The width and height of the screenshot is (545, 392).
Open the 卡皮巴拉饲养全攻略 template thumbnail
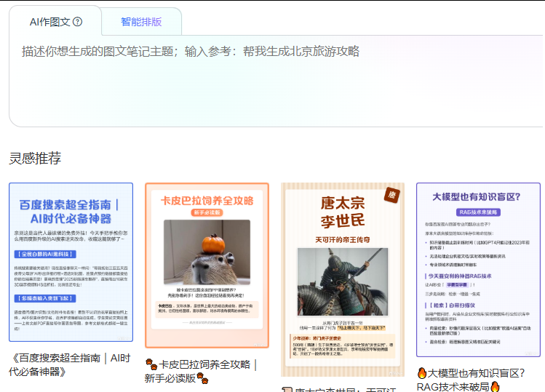click(207, 265)
